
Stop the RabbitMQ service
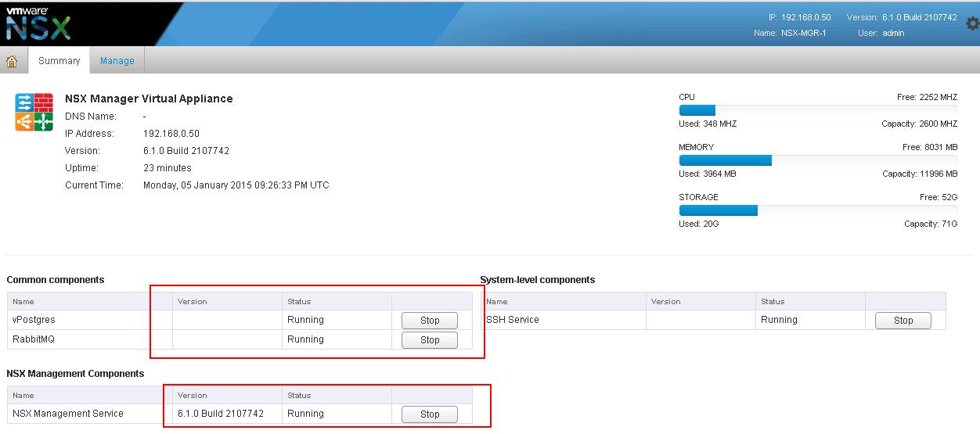pyautogui.click(x=430, y=339)
